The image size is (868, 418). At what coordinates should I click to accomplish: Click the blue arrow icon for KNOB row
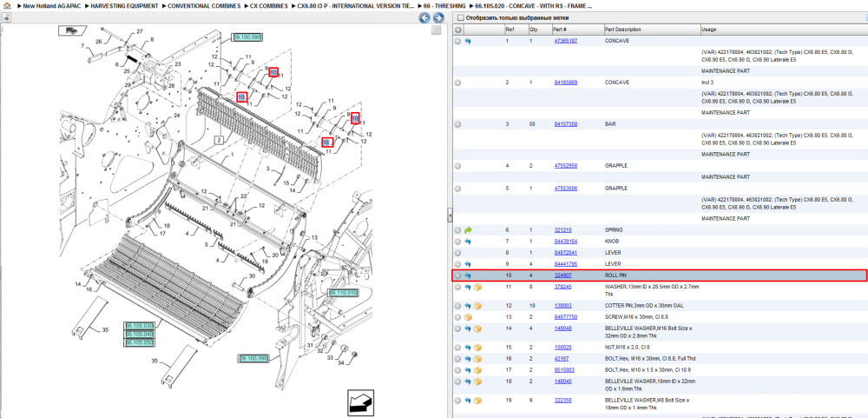(468, 242)
